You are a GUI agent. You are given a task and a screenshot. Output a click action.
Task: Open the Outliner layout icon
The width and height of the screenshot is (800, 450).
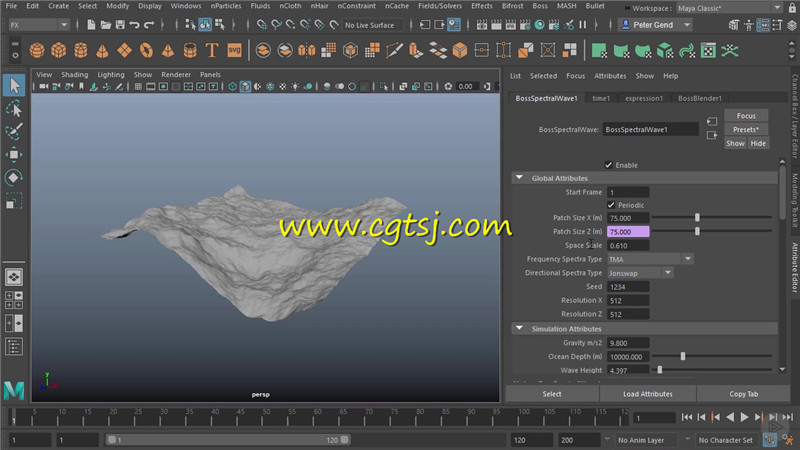(14, 347)
